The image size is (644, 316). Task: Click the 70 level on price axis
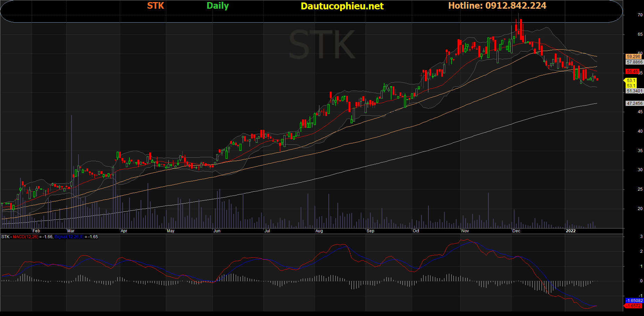[x=640, y=15]
